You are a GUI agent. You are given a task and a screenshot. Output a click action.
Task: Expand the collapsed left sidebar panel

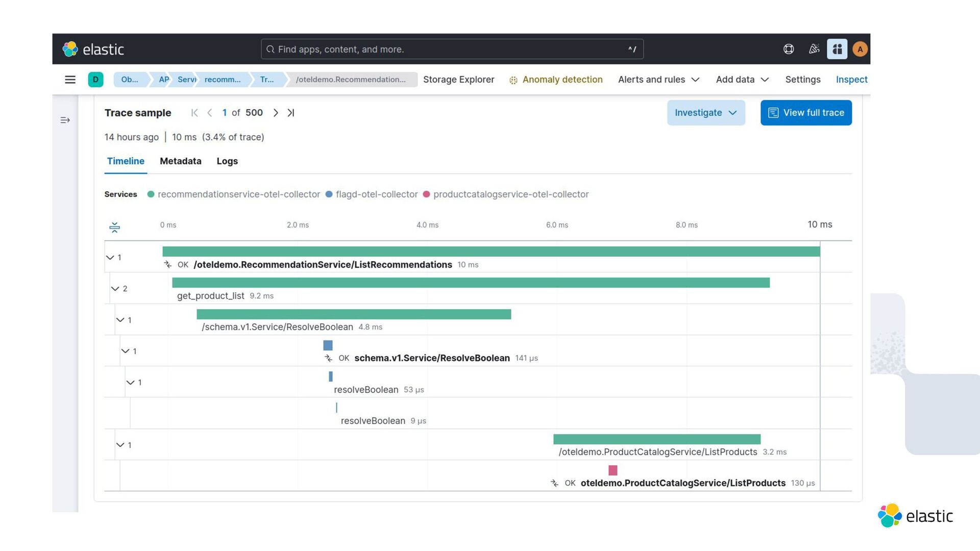click(x=65, y=120)
